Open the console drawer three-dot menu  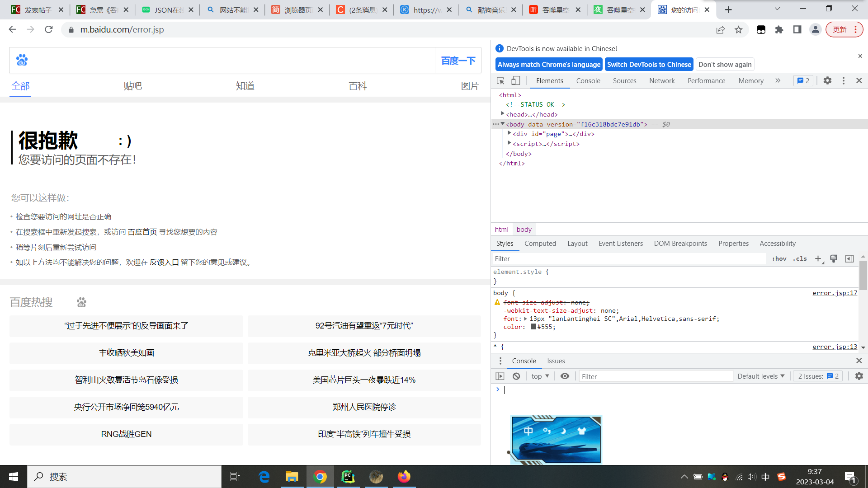pos(500,361)
